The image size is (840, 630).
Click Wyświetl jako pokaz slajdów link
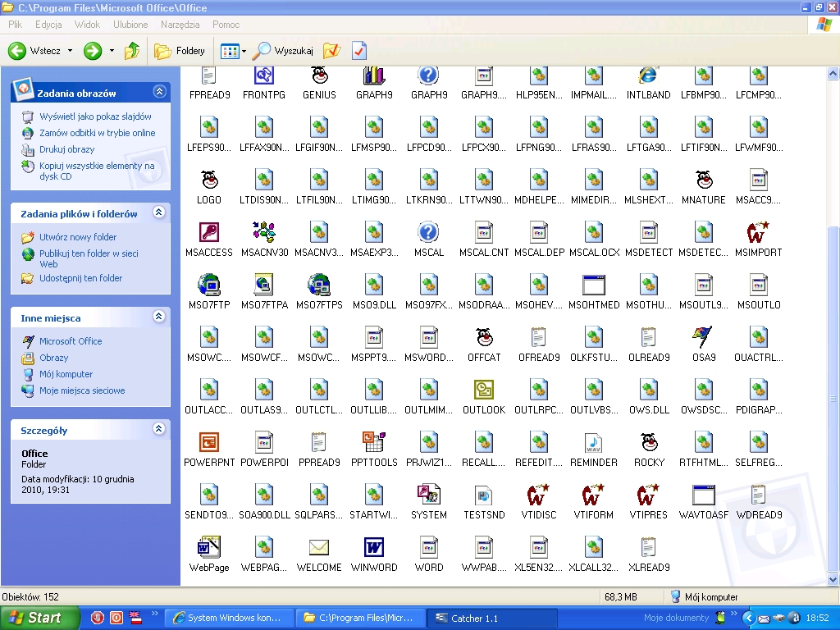[x=95, y=116]
